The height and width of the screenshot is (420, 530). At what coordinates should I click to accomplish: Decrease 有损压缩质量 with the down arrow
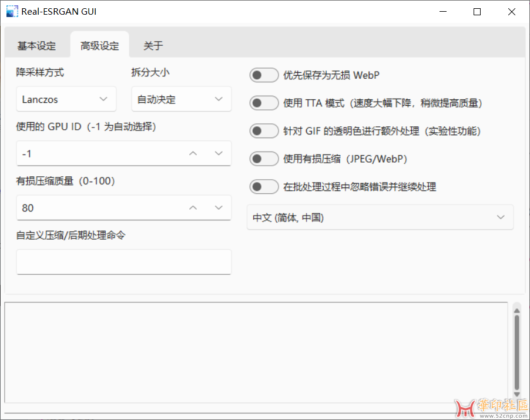click(x=219, y=207)
